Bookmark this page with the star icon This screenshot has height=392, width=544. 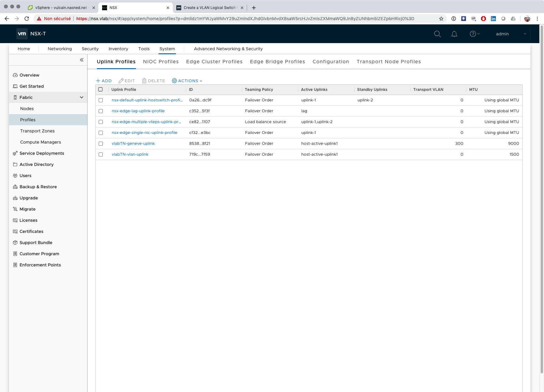coord(441,19)
